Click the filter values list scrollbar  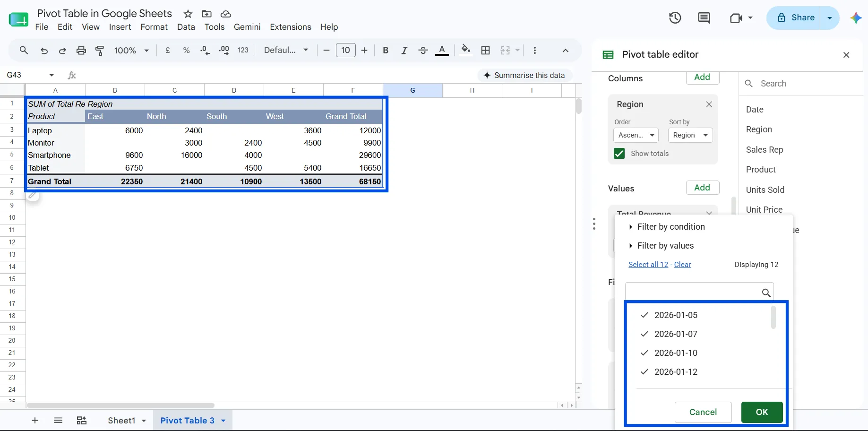773,317
